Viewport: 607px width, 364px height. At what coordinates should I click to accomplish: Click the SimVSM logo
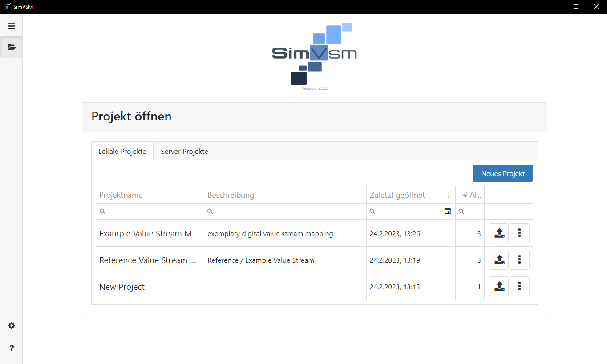pos(314,54)
